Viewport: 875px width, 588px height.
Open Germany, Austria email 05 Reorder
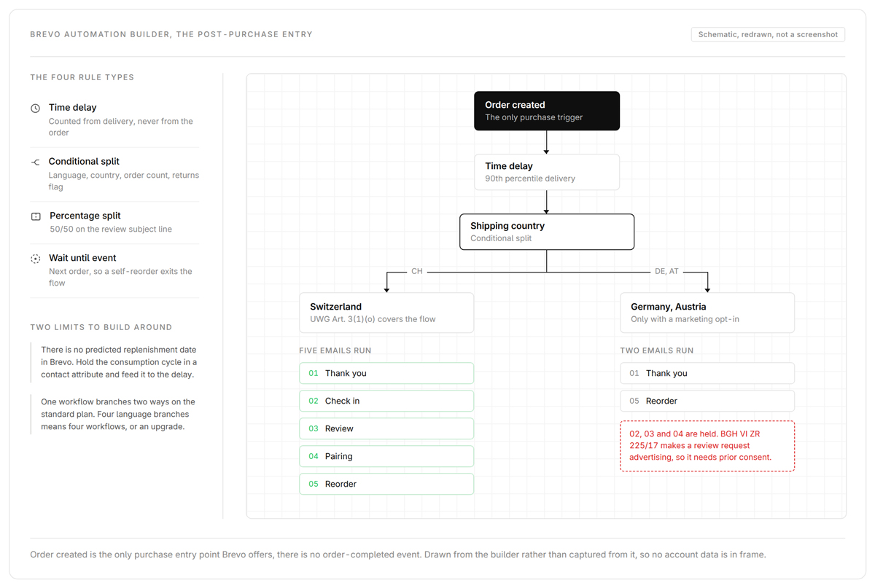(707, 401)
